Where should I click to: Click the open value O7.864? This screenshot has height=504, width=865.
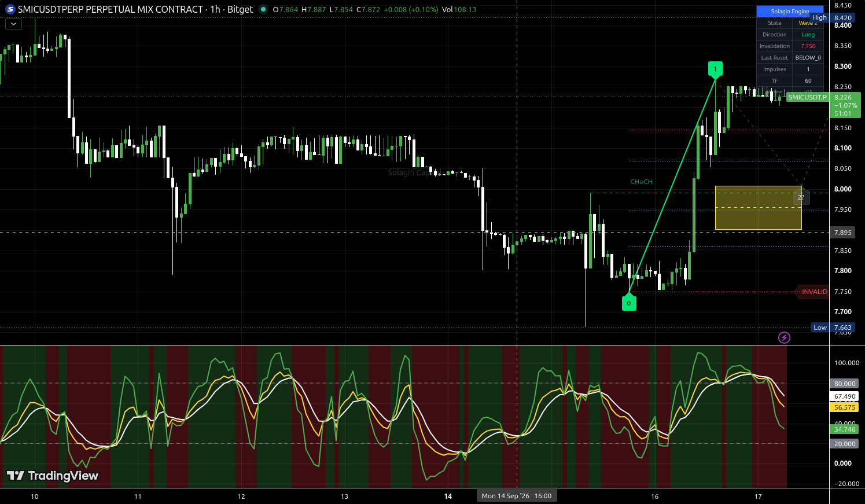click(x=285, y=9)
